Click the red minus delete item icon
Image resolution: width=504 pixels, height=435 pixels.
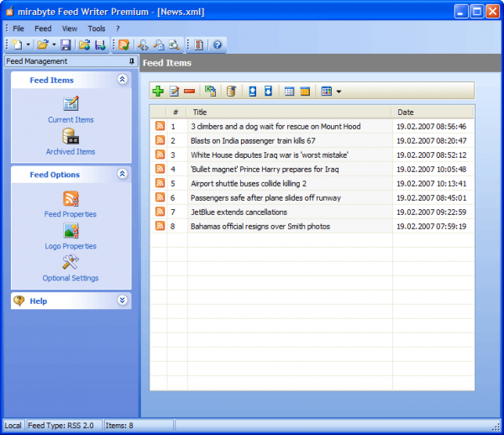coord(190,92)
